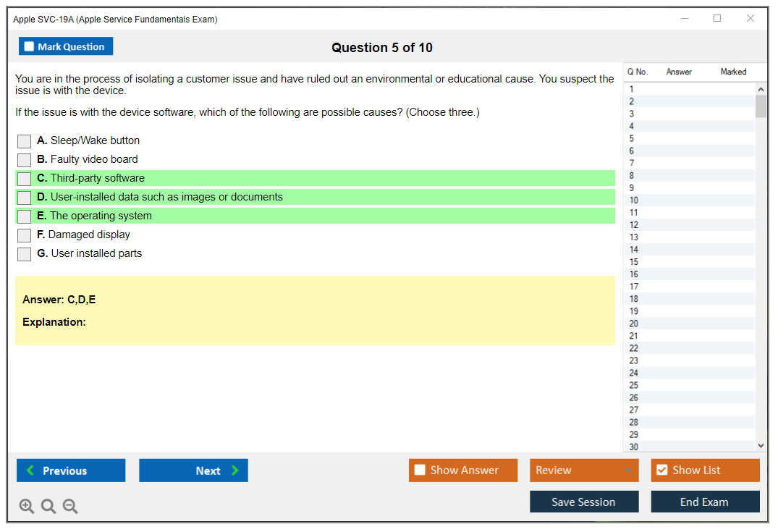This screenshot has height=532, width=778.
Task: Go back with the Previous button
Action: [x=71, y=470]
